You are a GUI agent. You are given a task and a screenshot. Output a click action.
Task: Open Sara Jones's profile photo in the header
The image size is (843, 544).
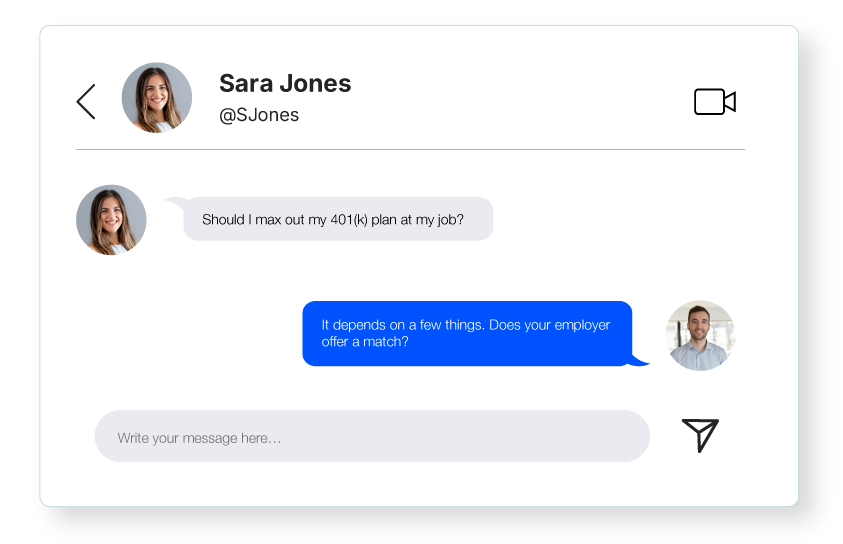click(157, 98)
